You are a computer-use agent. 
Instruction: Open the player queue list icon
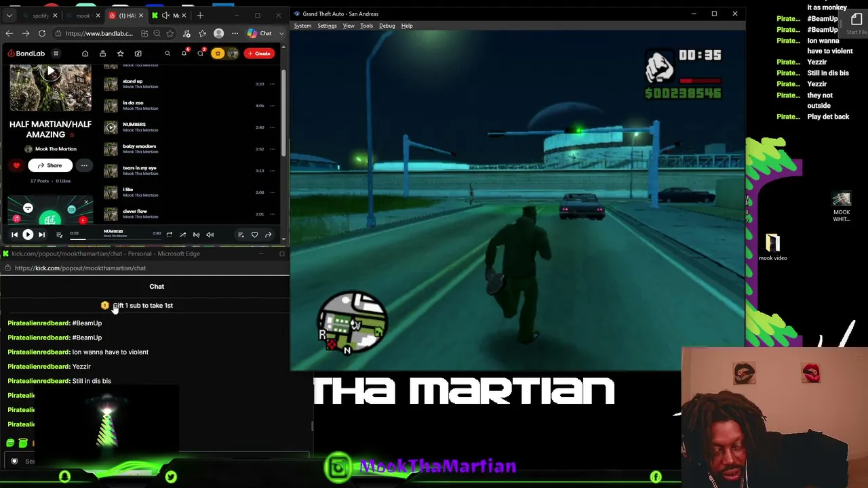pyautogui.click(x=59, y=235)
